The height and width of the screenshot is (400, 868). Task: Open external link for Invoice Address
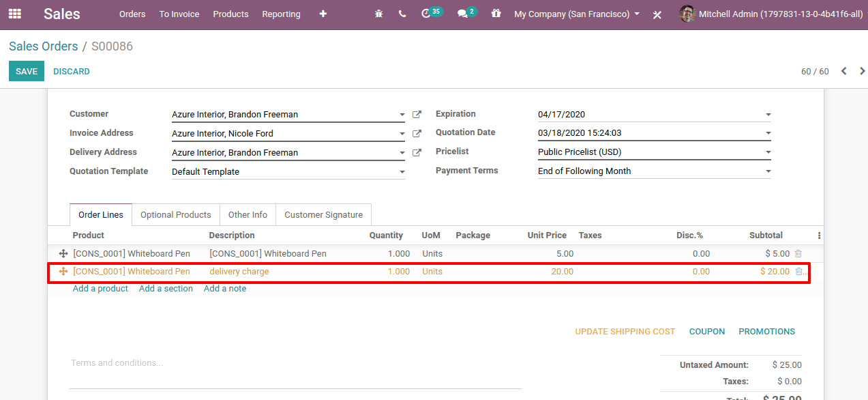coord(417,134)
